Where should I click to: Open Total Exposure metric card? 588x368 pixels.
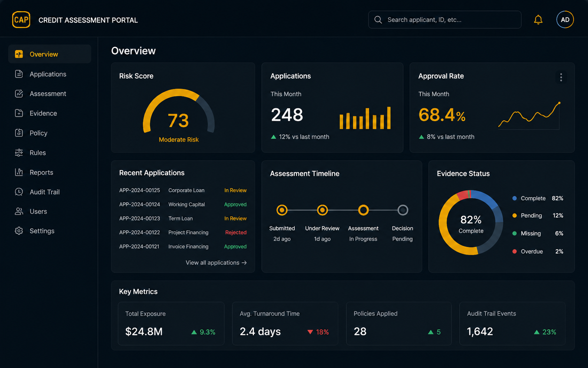171,323
